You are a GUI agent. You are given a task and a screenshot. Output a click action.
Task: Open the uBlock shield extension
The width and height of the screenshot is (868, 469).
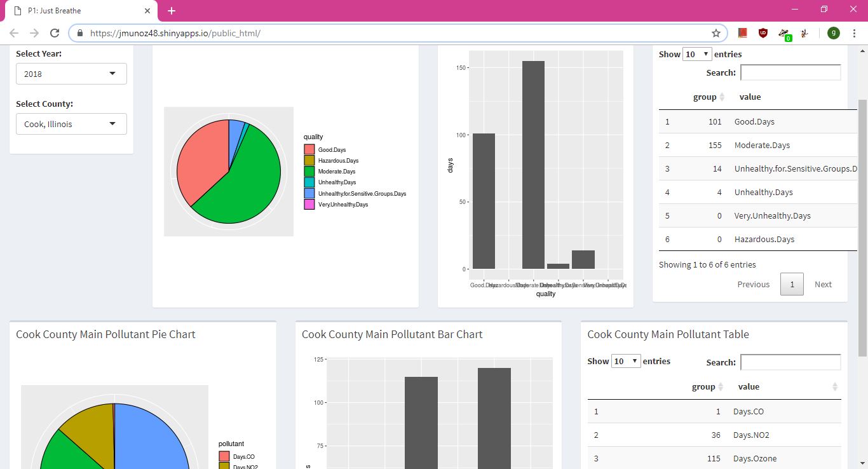[x=763, y=33]
